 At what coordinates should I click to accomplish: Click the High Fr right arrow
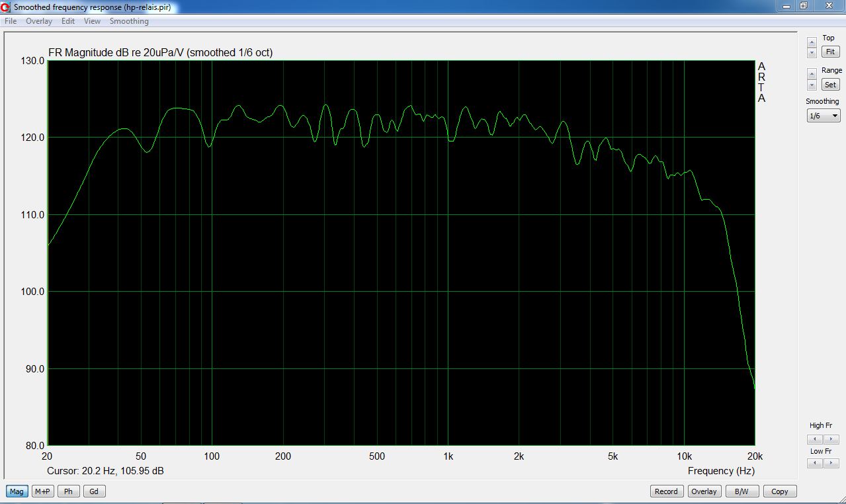click(831, 439)
